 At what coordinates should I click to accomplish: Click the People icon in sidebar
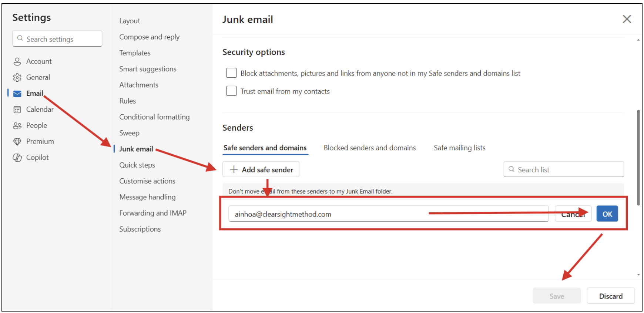click(x=17, y=126)
